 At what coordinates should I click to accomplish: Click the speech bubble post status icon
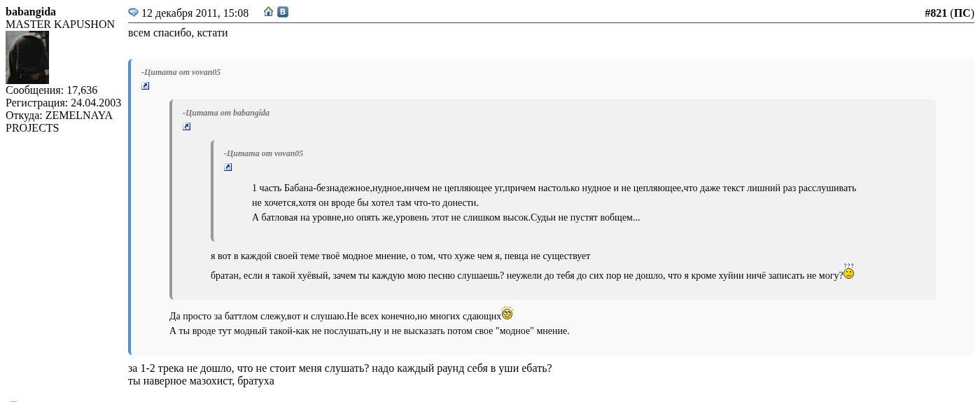coord(133,13)
